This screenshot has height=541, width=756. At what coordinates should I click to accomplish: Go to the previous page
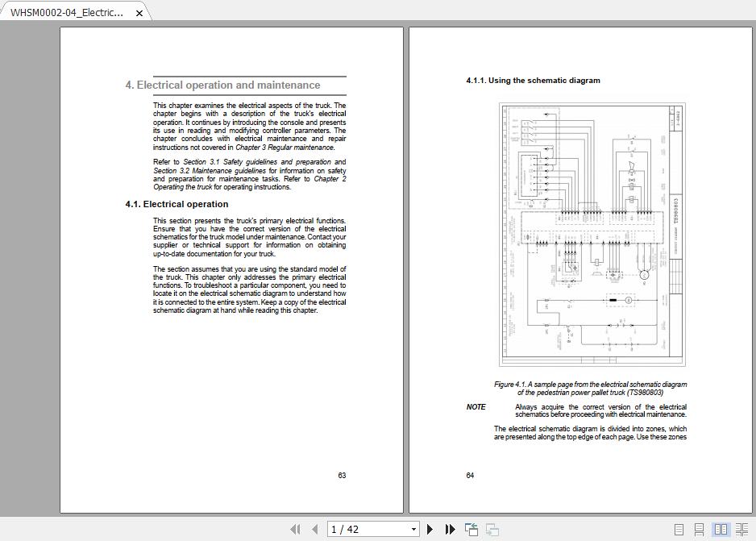click(x=316, y=530)
